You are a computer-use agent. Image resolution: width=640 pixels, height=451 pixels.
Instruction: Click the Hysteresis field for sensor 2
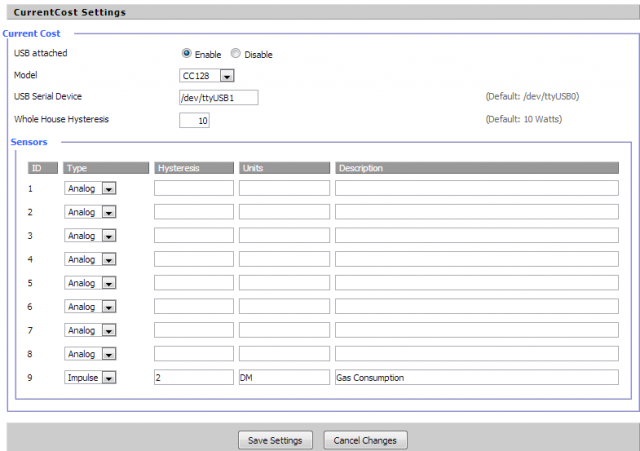[194, 212]
